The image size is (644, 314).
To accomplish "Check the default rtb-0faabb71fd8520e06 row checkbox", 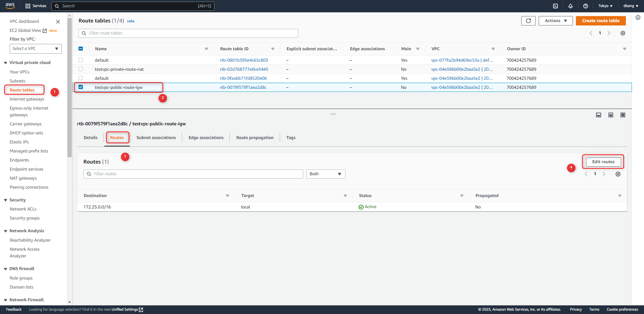I will (x=80, y=78).
